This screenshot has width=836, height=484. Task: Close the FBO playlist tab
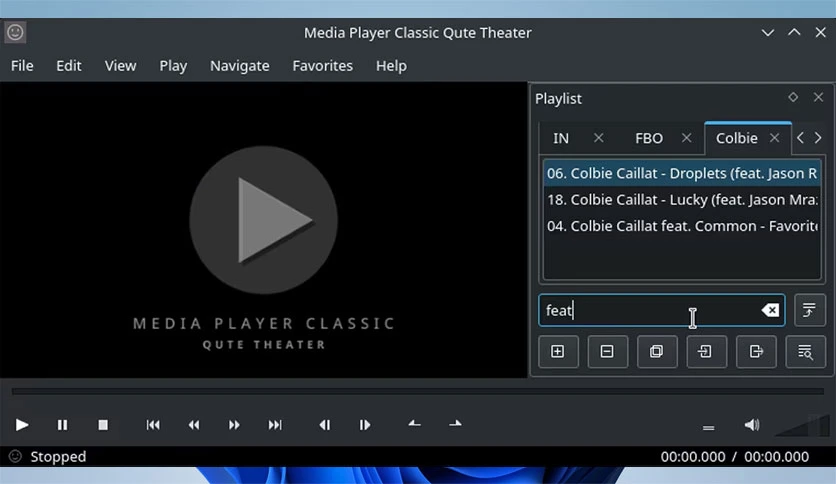(687, 138)
